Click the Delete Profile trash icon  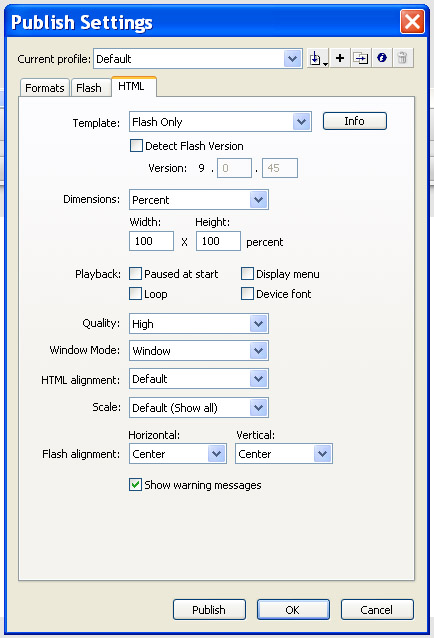click(x=403, y=59)
